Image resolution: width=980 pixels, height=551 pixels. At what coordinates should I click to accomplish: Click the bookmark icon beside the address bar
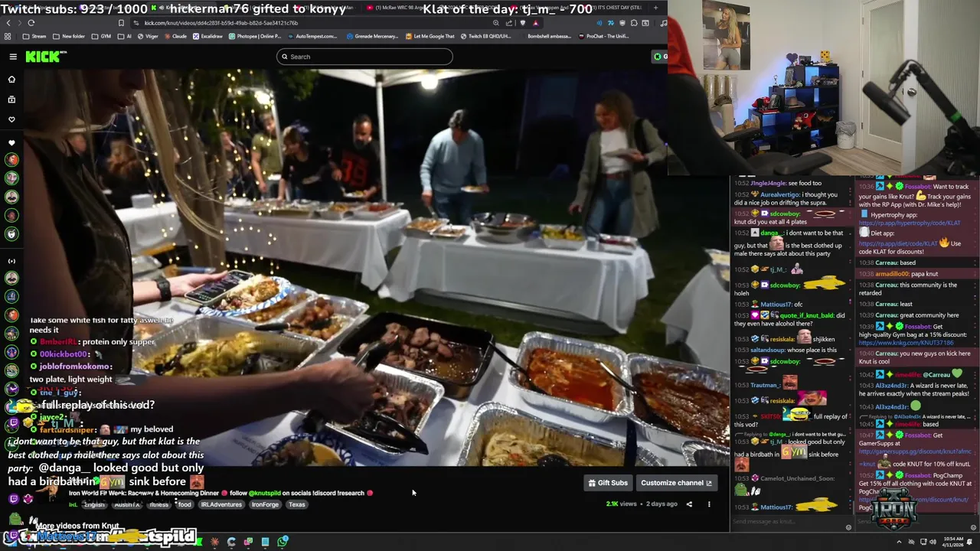121,23
